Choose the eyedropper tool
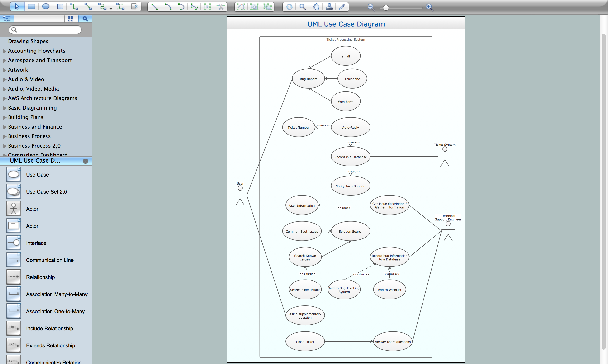Viewport: 608px width, 364px height. point(342,7)
